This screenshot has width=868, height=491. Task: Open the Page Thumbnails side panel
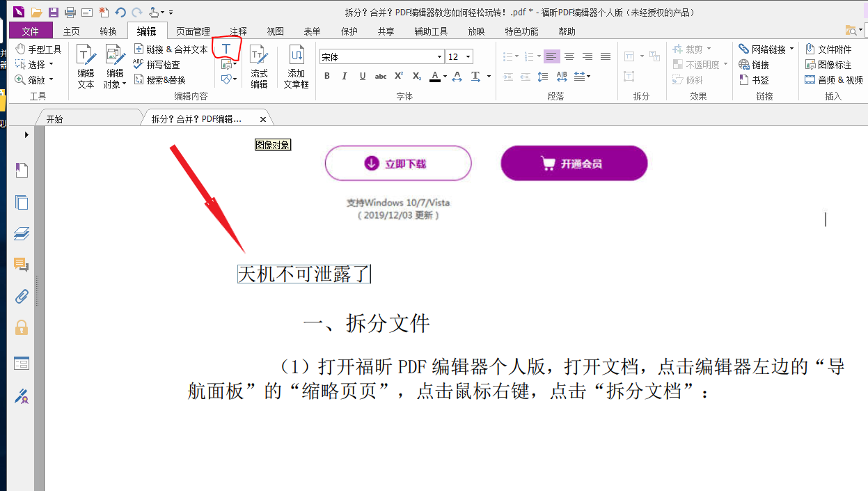[x=22, y=202]
